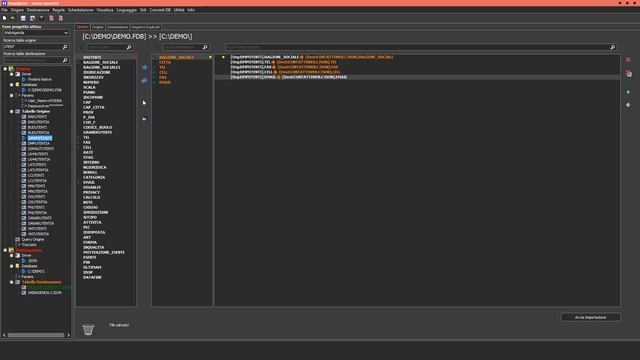
Task: Click the Save As toolbar icon
Action: (32, 18)
